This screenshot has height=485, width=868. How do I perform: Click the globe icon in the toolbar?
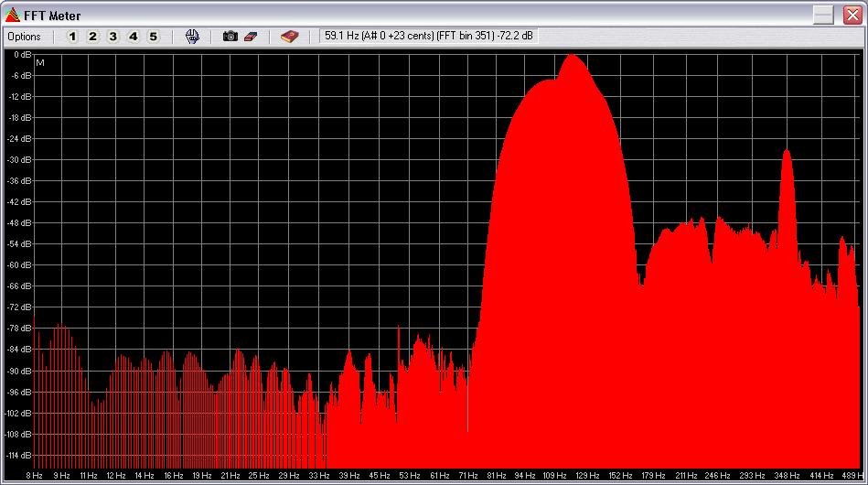[x=192, y=37]
